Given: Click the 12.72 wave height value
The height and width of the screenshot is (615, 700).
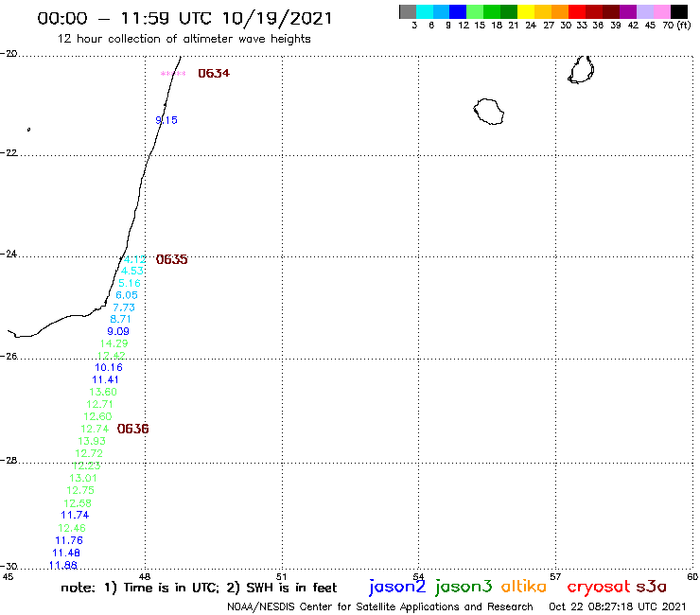Looking at the screenshot, I should 89,453.
